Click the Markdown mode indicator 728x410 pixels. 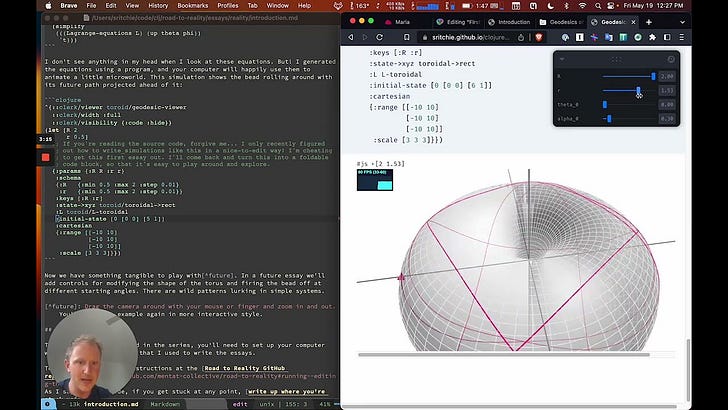(x=165, y=404)
